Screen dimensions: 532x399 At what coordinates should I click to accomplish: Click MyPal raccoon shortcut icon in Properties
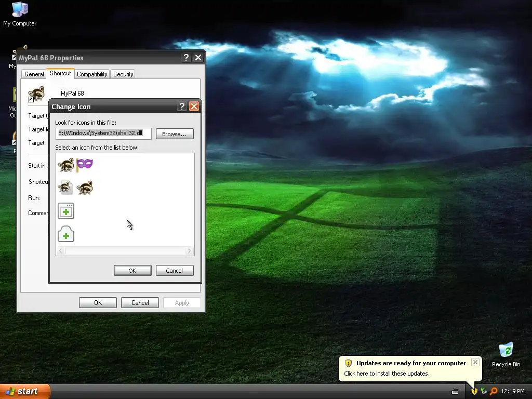click(x=36, y=94)
